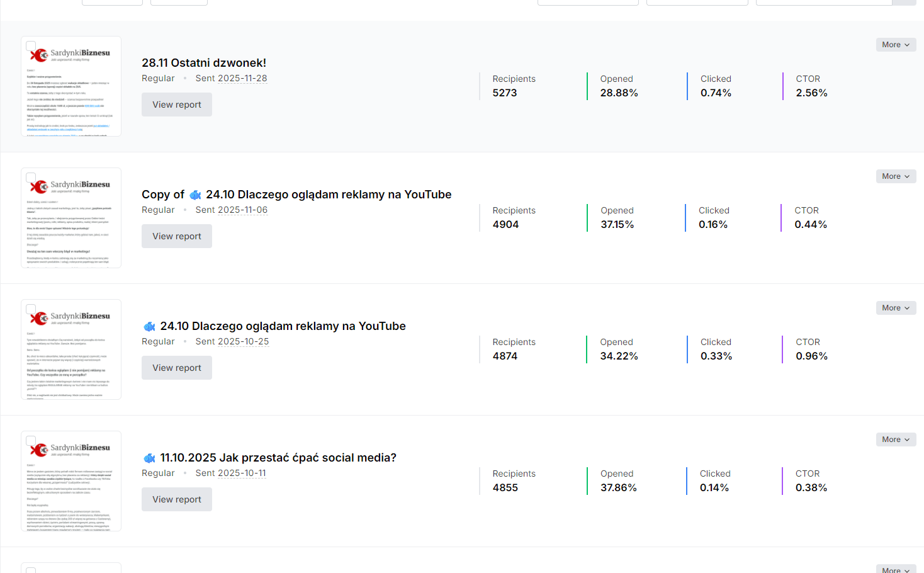This screenshot has height=573, width=924.
Task: Open "Copy of 24.10 Dlaczego oglądam reklamy" title
Action: 296,195
